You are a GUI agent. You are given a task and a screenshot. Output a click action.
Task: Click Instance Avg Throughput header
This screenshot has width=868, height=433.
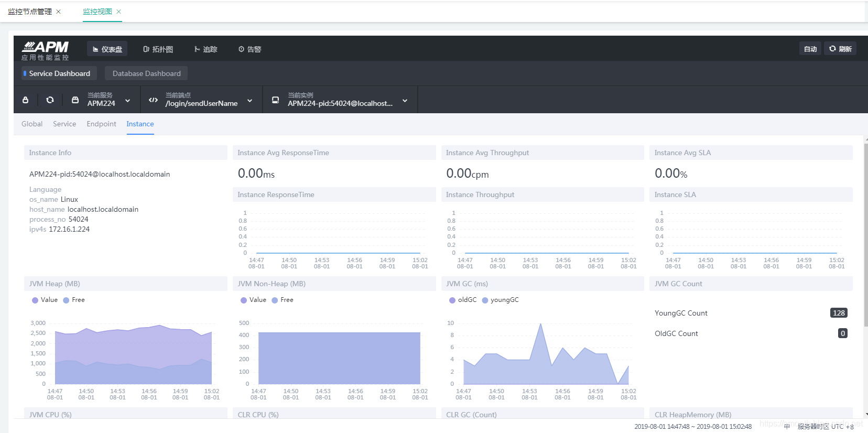tap(542, 153)
